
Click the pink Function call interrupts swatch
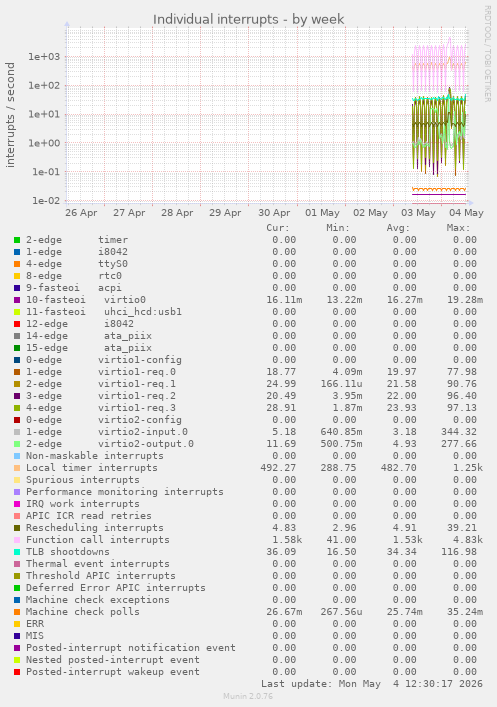point(17,540)
